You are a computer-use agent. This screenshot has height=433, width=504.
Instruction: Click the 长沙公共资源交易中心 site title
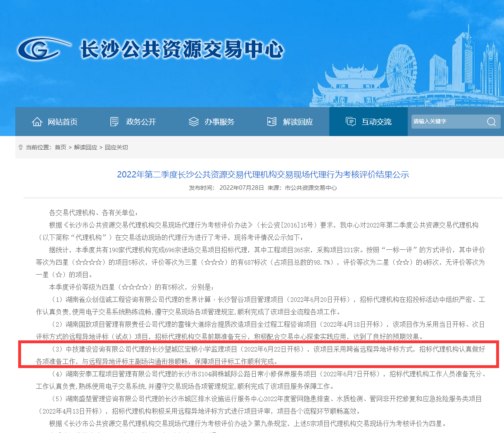tap(182, 49)
